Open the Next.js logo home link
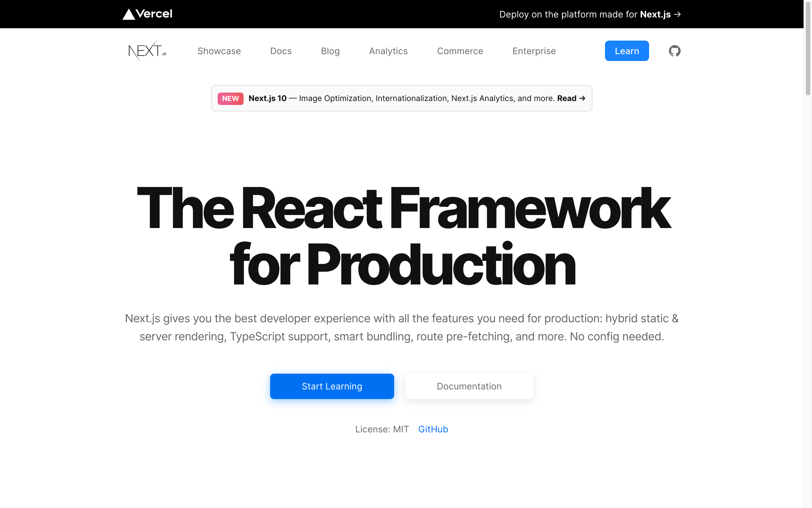Viewport: 812px width, 508px height. [147, 51]
